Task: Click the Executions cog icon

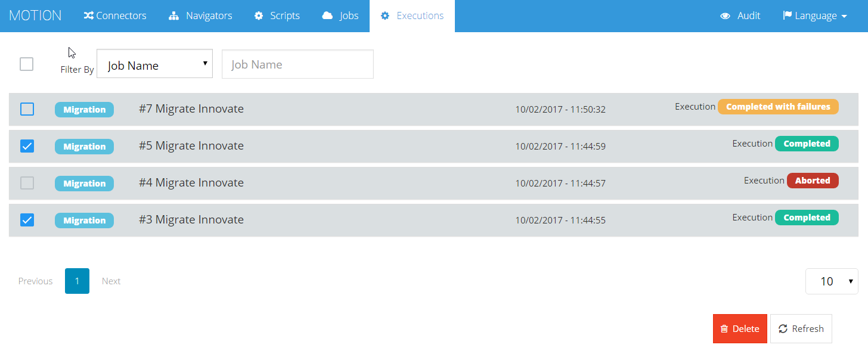Action: [385, 16]
